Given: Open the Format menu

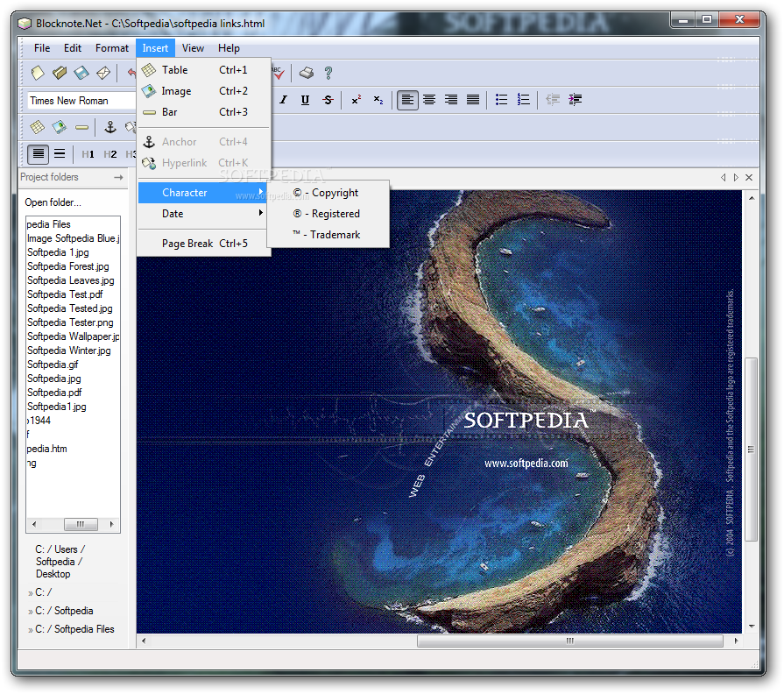Looking at the screenshot, I should click(x=112, y=48).
